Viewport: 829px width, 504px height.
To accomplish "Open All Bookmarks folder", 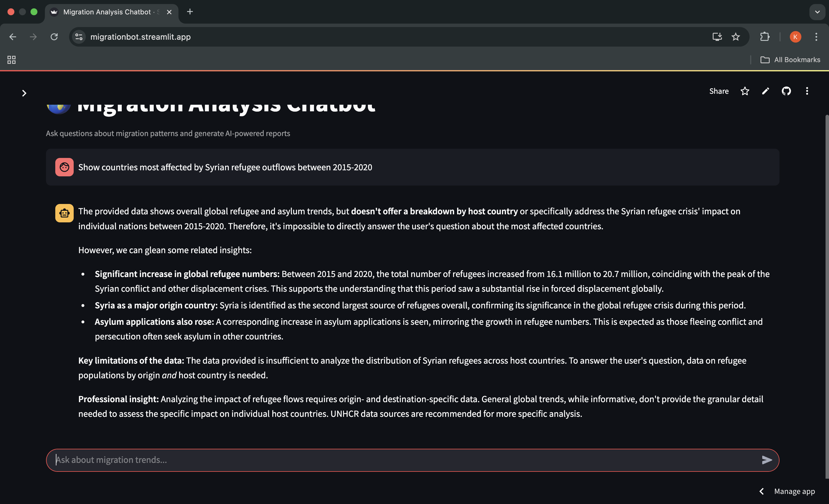I will tap(790, 60).
